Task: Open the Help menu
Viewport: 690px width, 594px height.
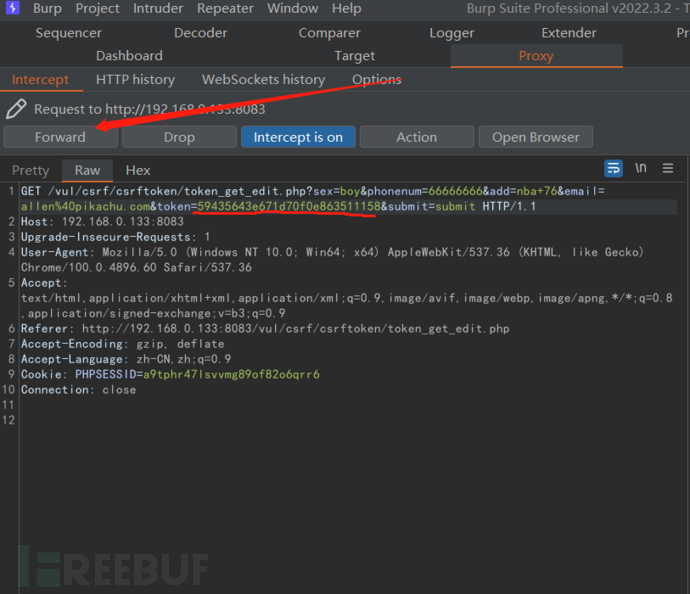Action: click(x=346, y=8)
